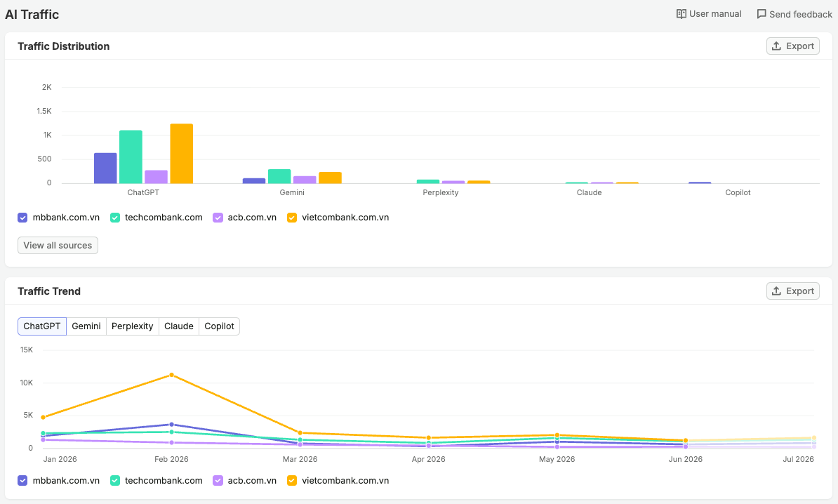Uncheck vietcombank.com.vn in Traffic Distribution legend
This screenshot has height=504, width=838.
292,218
